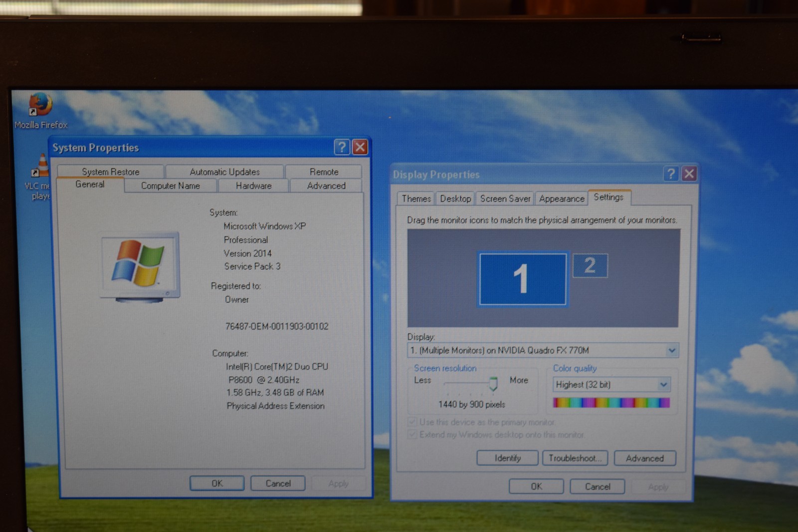Toggle 'Use this device as the primary monitor'
Image resolution: width=798 pixels, height=532 pixels.
(481, 422)
